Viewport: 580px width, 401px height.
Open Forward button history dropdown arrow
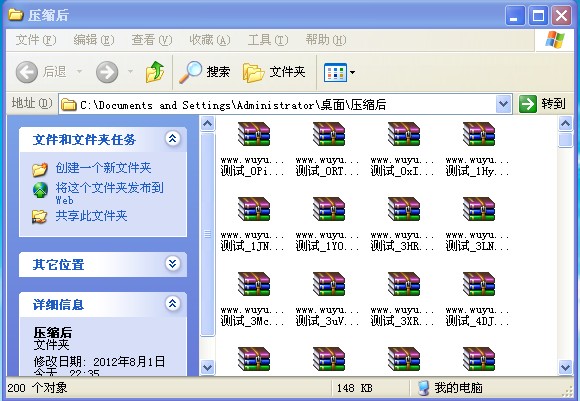click(130, 71)
